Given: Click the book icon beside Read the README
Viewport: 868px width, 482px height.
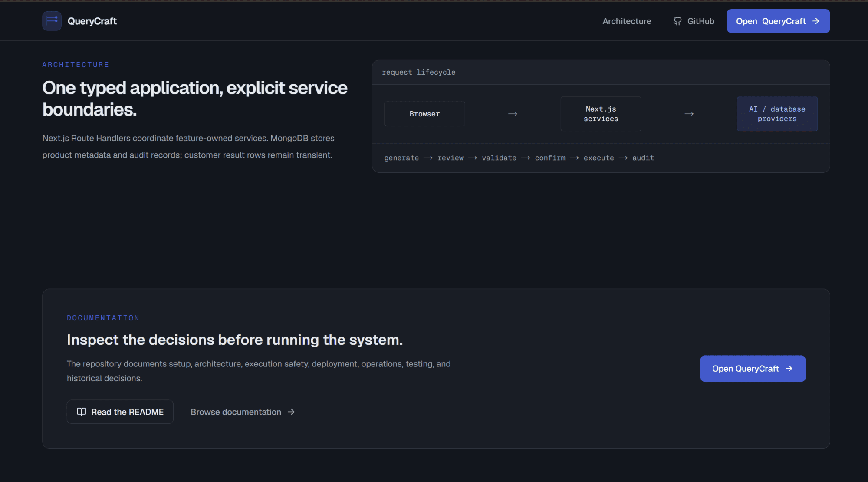Looking at the screenshot, I should tap(81, 412).
